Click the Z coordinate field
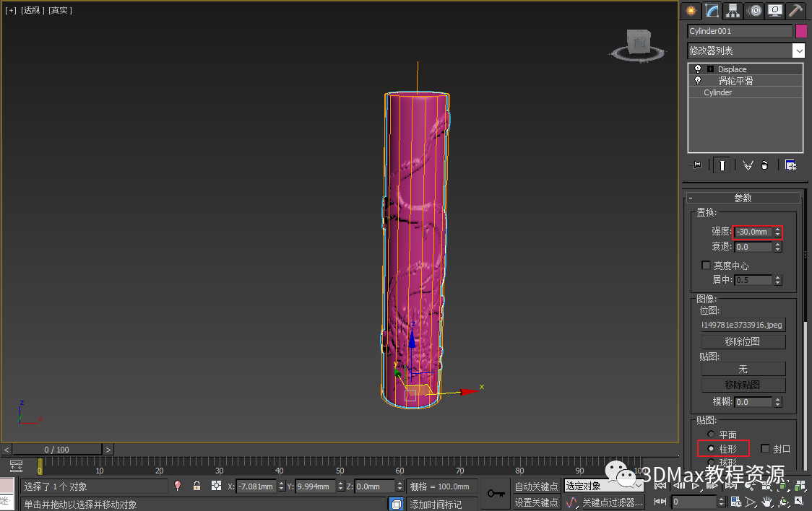The image size is (812, 511). (x=374, y=486)
